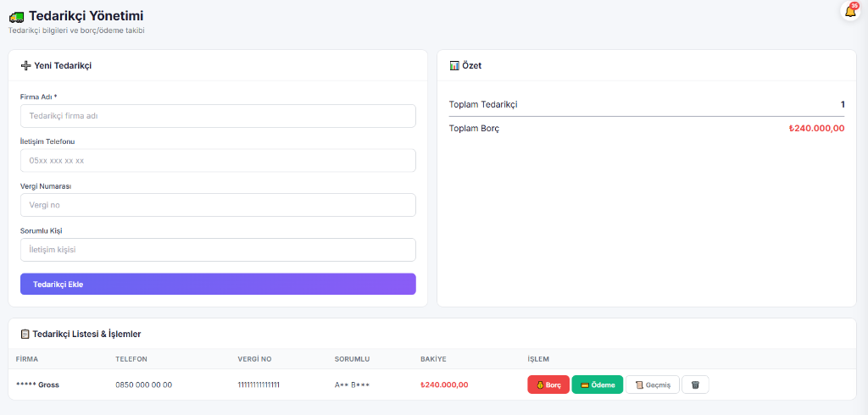This screenshot has height=415, width=868.
Task: Select the Toplam Tedarikçi count value 1
Action: coord(843,104)
